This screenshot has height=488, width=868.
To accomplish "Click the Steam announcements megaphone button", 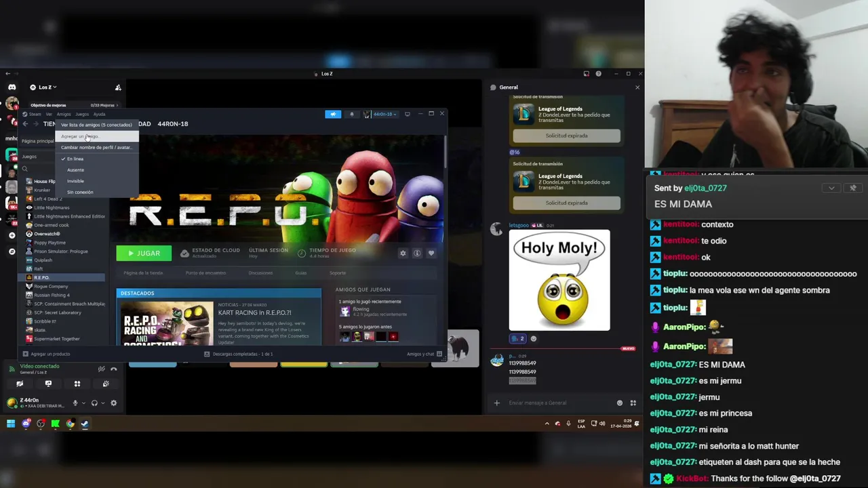I will (x=332, y=114).
